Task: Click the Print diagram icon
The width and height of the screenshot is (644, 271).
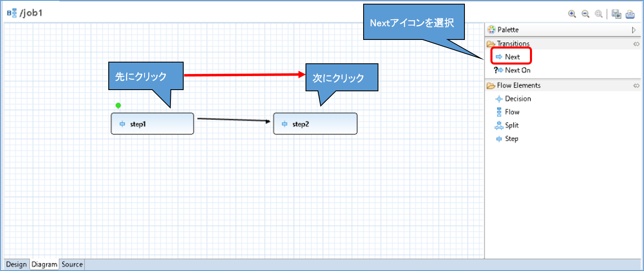Action: tap(630, 14)
